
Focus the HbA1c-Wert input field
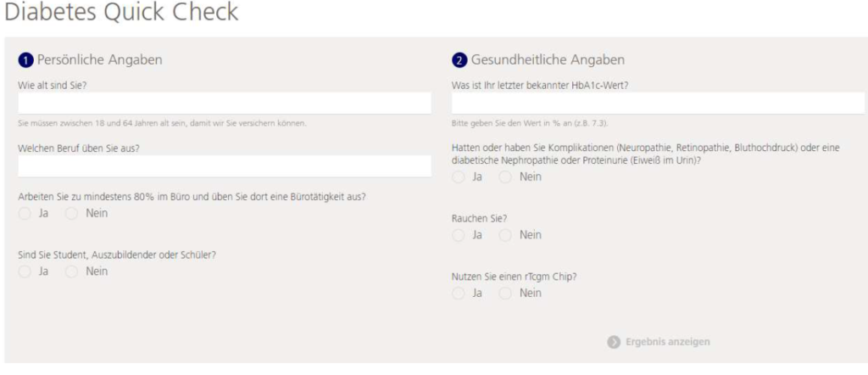click(658, 104)
